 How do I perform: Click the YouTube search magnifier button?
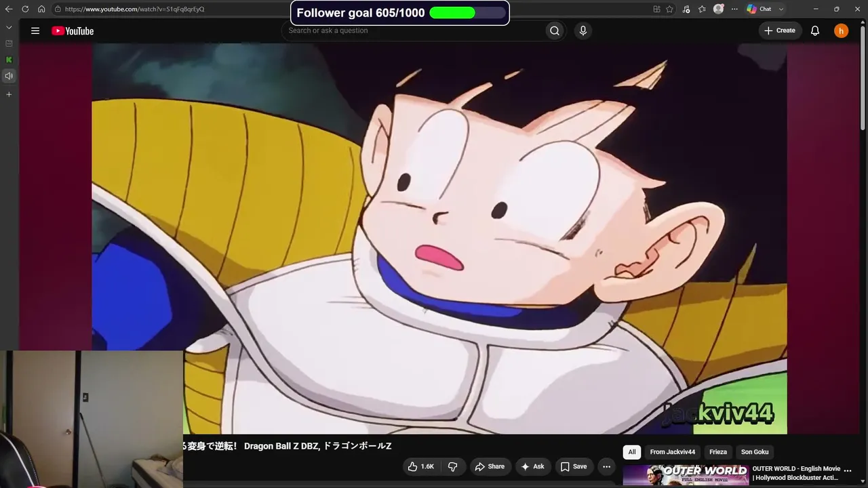(555, 30)
